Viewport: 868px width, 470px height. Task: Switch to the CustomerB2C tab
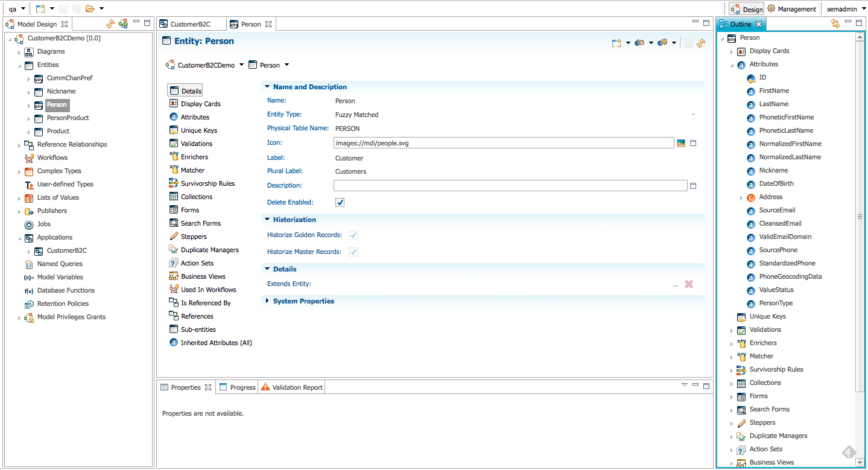point(190,24)
